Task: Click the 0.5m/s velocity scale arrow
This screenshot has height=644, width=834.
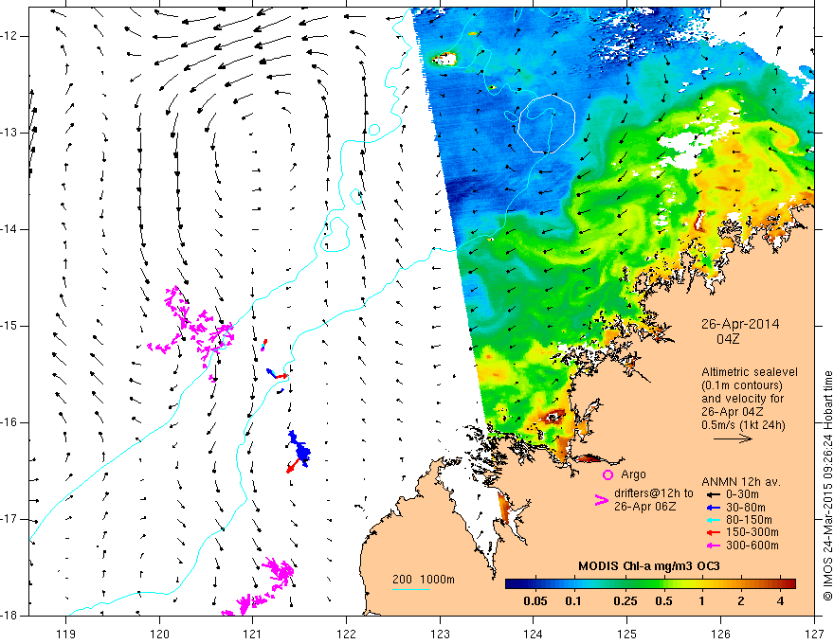Action: click(x=733, y=438)
